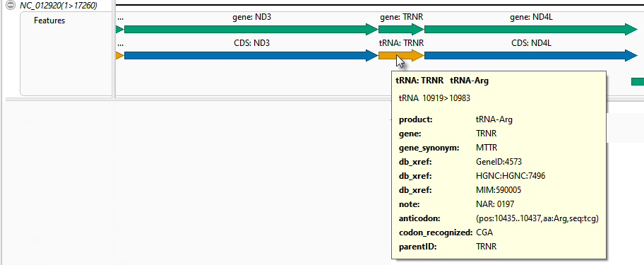This screenshot has height=265, width=644.
Task: Select the green gene: TRNR arrow
Action: click(x=401, y=29)
